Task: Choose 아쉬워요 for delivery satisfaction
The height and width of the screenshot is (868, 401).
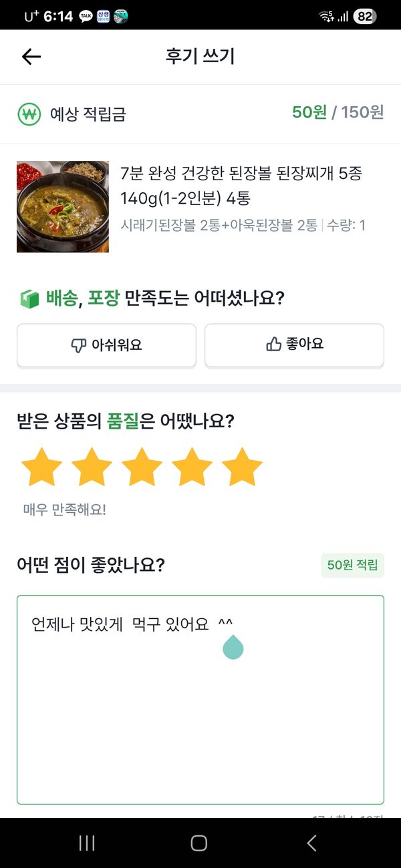Action: coord(106,345)
